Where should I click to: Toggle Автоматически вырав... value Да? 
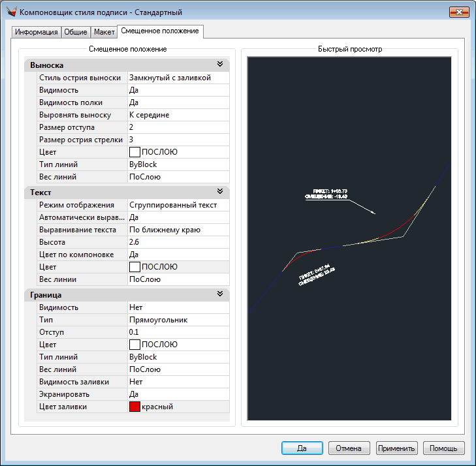tap(178, 217)
